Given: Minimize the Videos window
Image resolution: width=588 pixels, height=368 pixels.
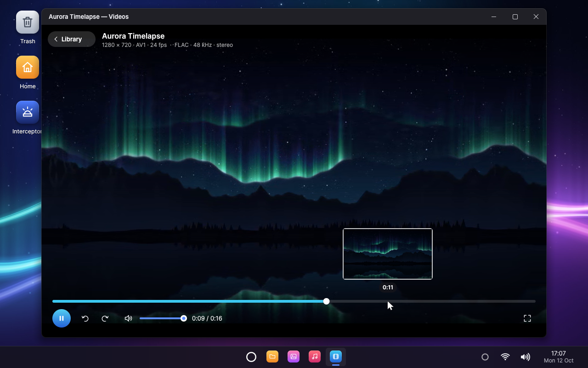Looking at the screenshot, I should [x=494, y=17].
